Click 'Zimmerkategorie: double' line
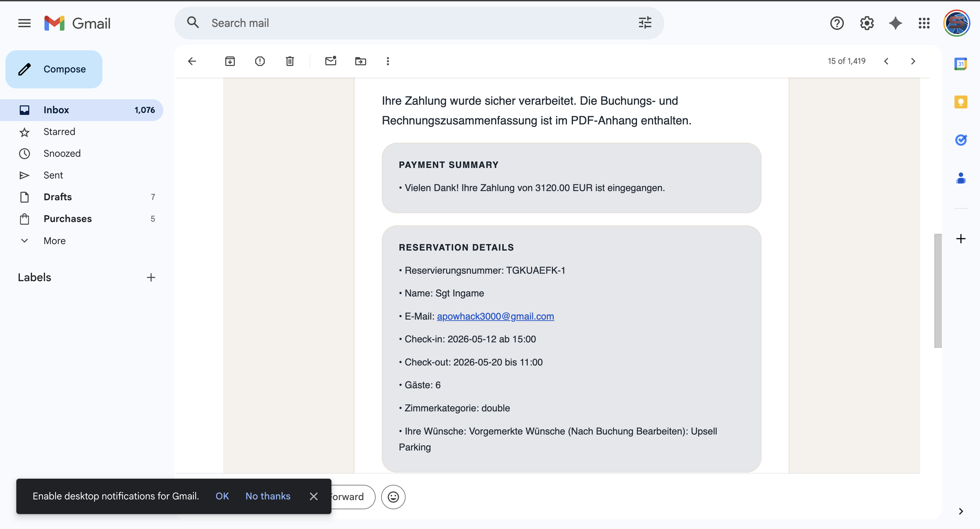 coord(454,408)
